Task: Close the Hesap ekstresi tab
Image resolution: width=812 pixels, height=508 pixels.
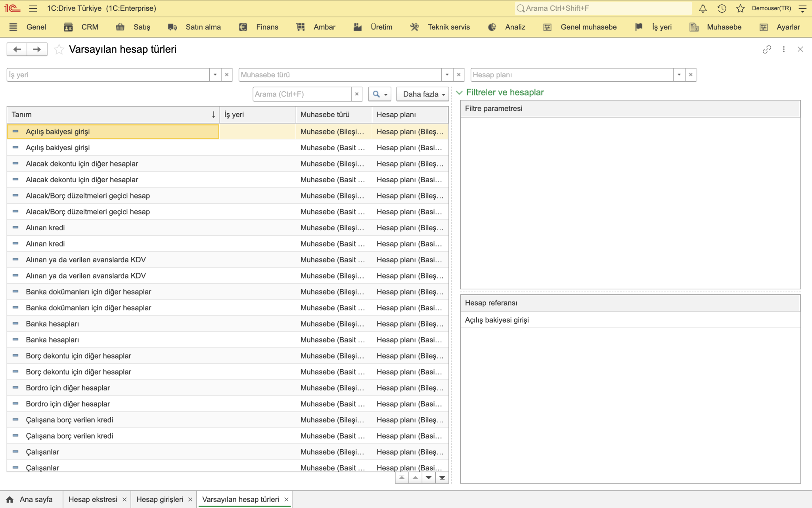Action: click(124, 500)
